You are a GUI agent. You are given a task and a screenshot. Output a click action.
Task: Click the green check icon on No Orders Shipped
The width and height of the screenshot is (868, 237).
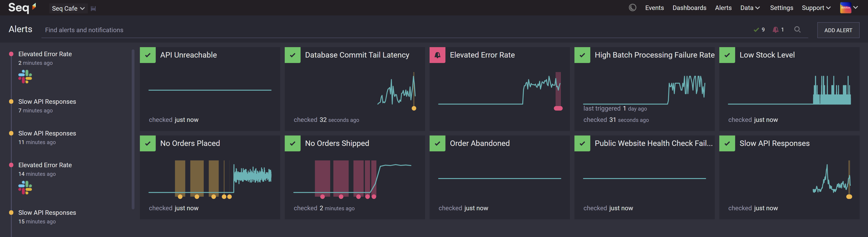292,143
